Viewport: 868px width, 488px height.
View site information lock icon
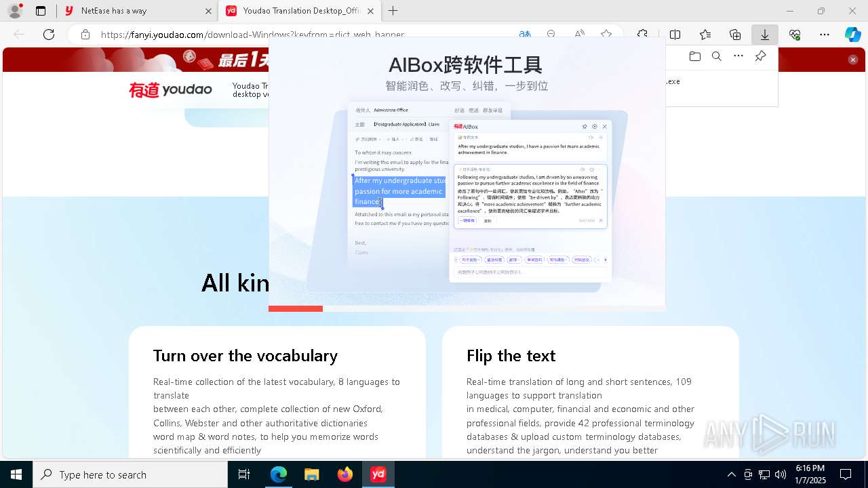tap(85, 35)
